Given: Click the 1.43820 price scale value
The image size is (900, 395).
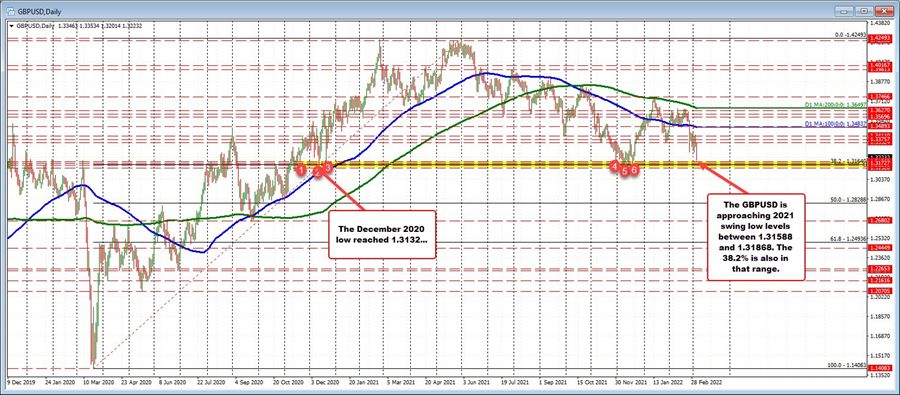Looking at the screenshot, I should pos(879,24).
